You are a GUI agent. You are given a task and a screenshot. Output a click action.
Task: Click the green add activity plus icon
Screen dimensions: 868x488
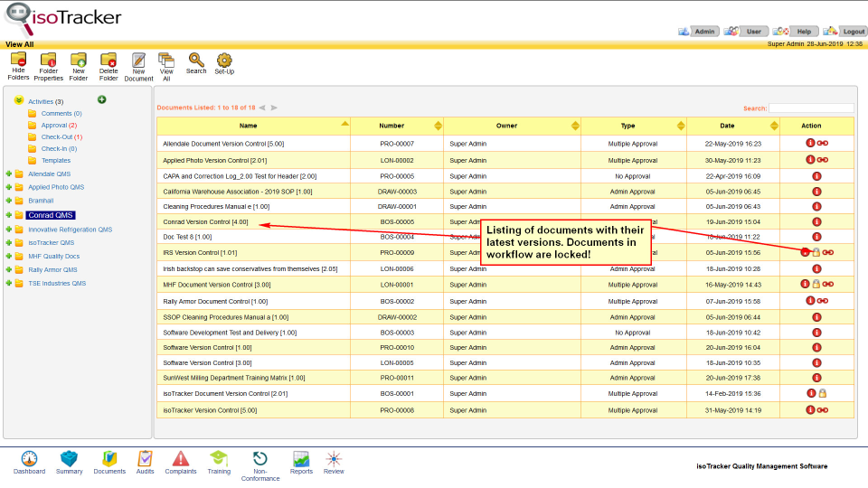point(101,99)
